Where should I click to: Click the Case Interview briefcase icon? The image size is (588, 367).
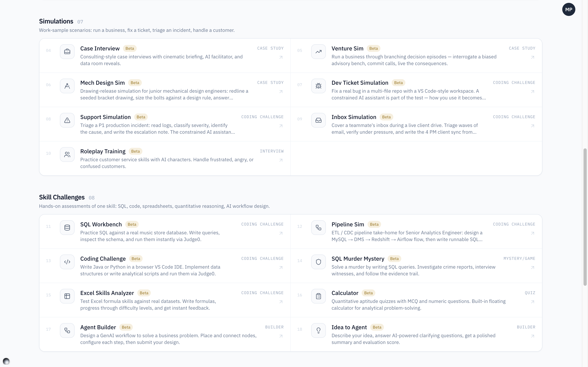pos(67,51)
